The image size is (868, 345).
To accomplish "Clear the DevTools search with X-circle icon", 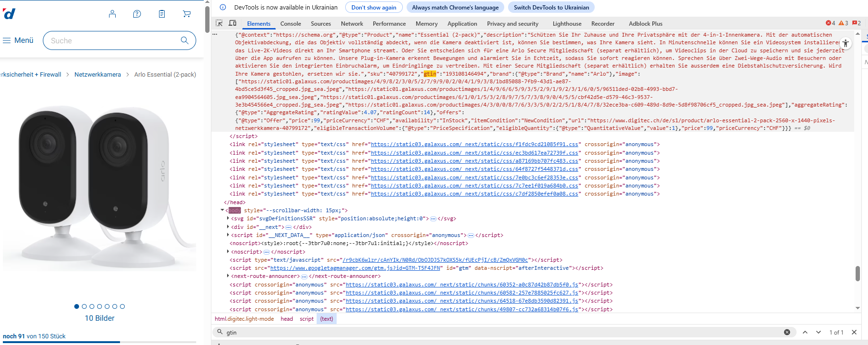I will [787, 332].
